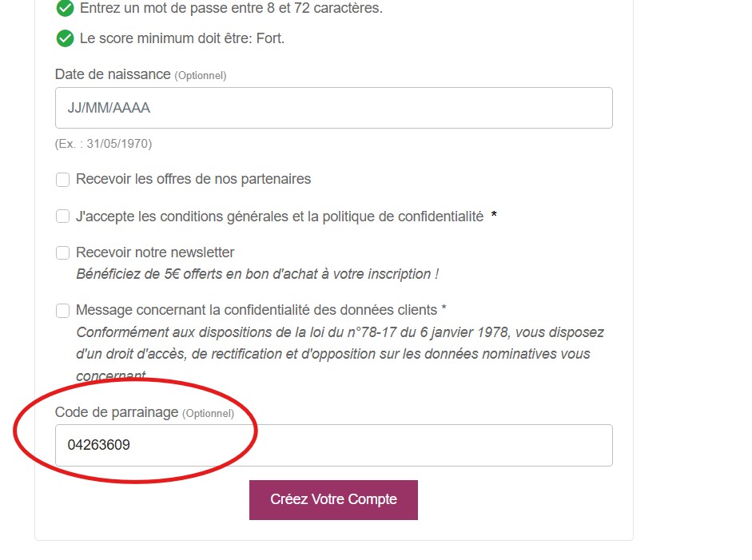This screenshot has width=752, height=560.
Task: Check "J'accepte les conditions générales" box
Action: [62, 216]
